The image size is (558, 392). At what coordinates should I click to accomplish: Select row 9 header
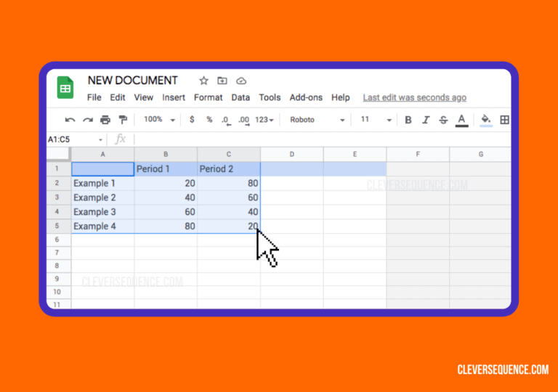coord(59,279)
